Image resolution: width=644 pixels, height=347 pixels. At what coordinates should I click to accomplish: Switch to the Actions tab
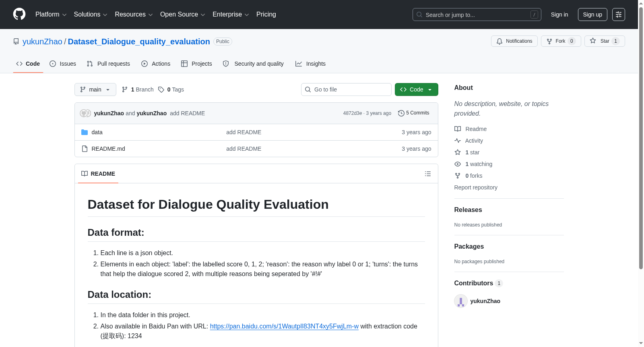(x=156, y=64)
